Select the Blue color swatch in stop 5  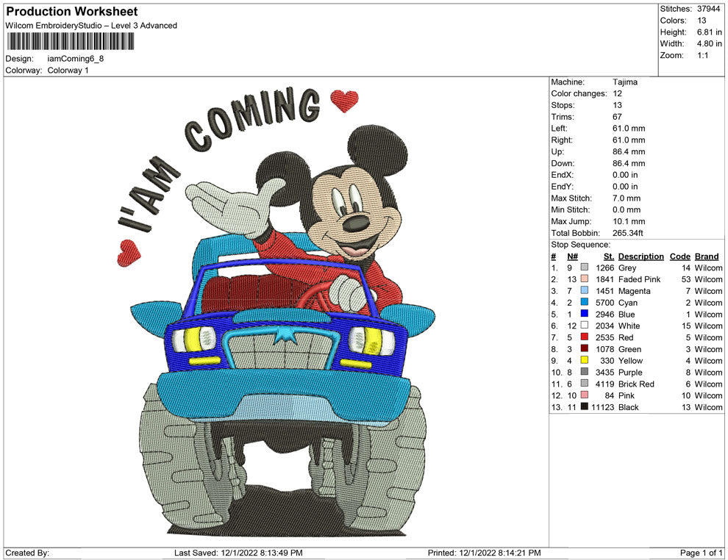(585, 314)
